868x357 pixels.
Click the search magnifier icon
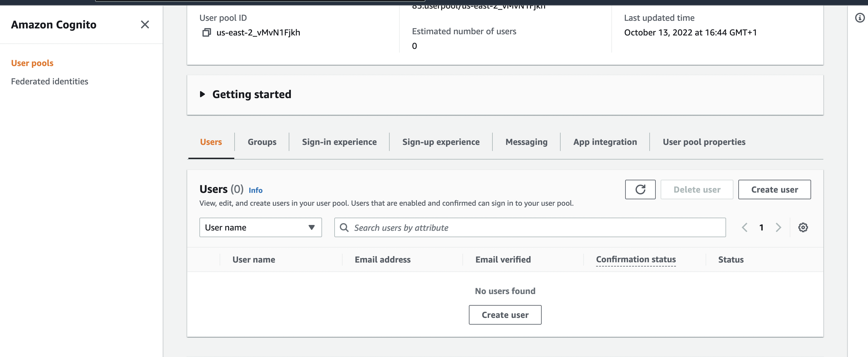pyautogui.click(x=344, y=227)
